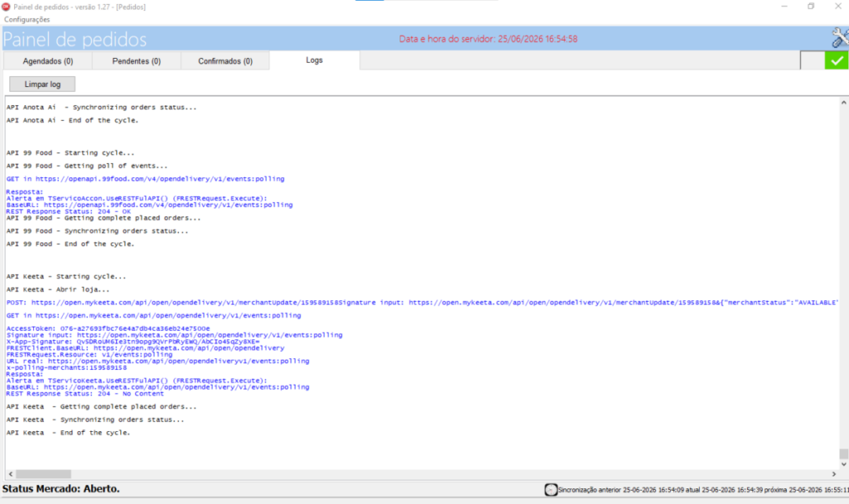The width and height of the screenshot is (849, 504).
Task: Click 'Alerta em TServicoAccon.UseRESTFulAPI()' log line
Action: coord(137,199)
